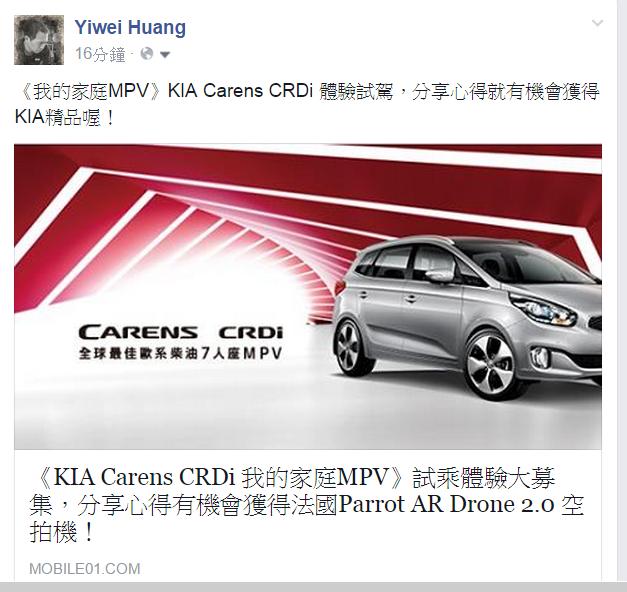627x592 pixels.
Task: Select the 《我的家庭MPV》 post caption line
Action: (307, 92)
